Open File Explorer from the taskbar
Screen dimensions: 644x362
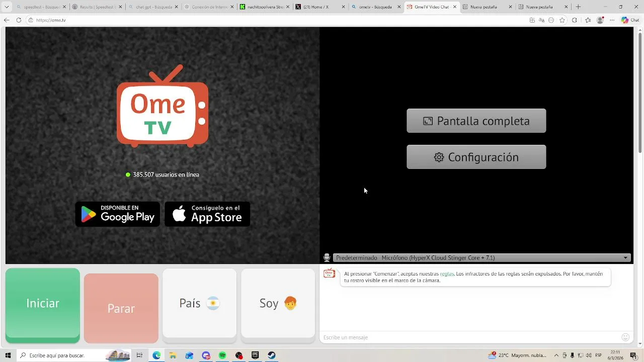click(x=173, y=355)
